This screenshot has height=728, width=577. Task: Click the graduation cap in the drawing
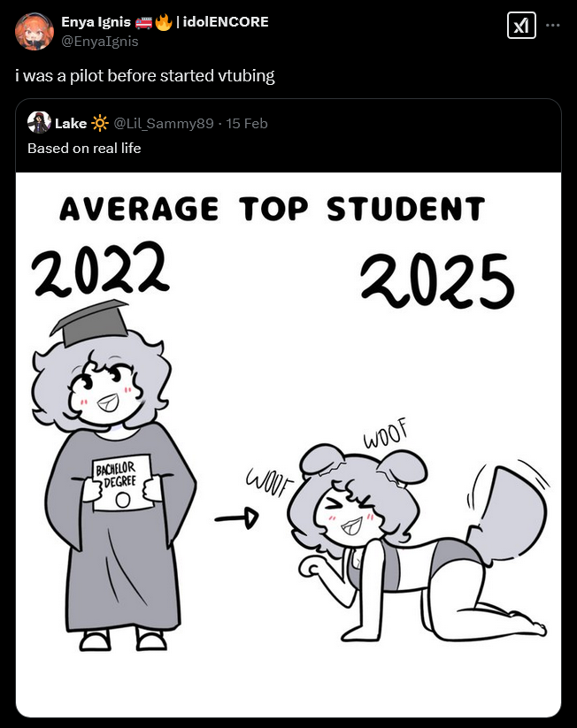(88, 320)
